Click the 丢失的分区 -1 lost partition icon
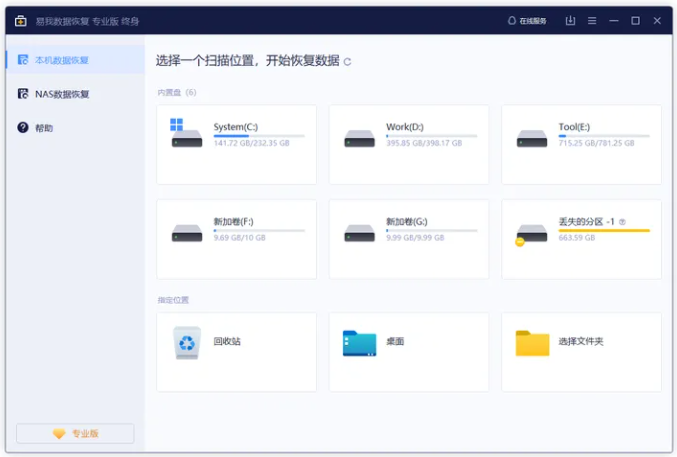The image size is (677, 457). tap(531, 234)
